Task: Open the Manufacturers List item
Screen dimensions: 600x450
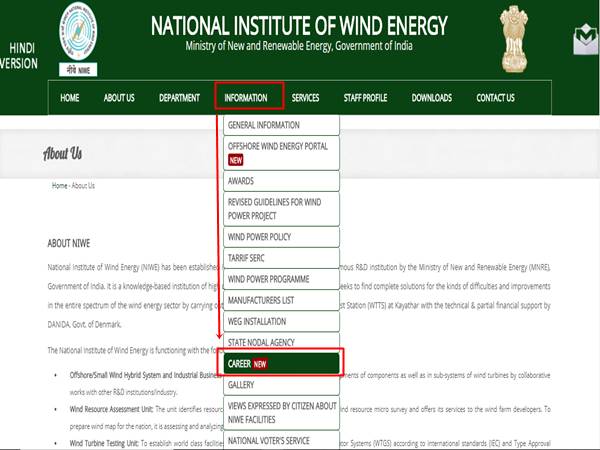Action: (281, 300)
